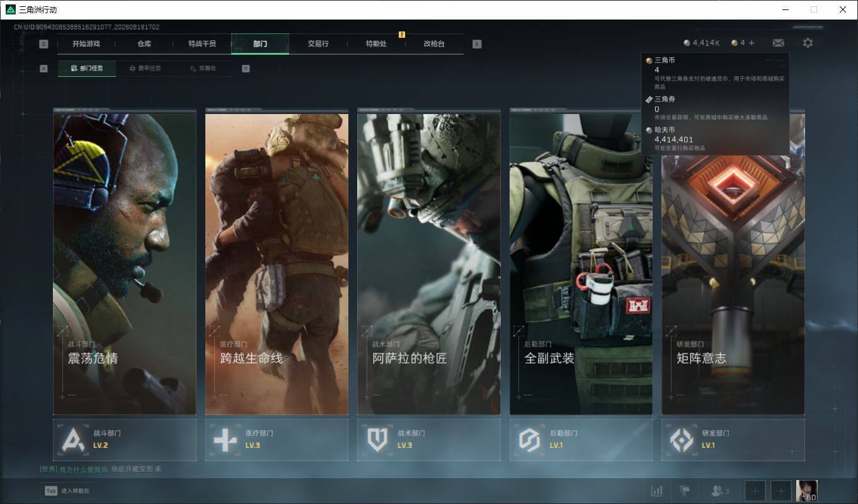858x504 pixels.
Task: Switch to the 仓库 tab
Action: tap(144, 44)
